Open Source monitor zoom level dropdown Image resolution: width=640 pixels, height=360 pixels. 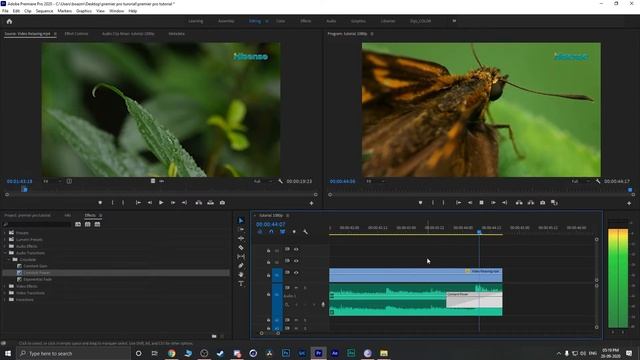52,181
